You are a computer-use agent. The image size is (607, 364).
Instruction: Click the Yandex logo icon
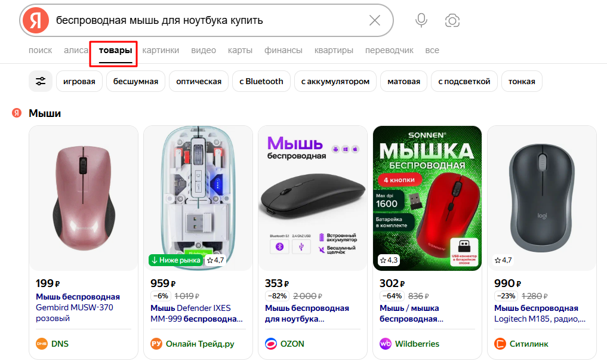36,20
